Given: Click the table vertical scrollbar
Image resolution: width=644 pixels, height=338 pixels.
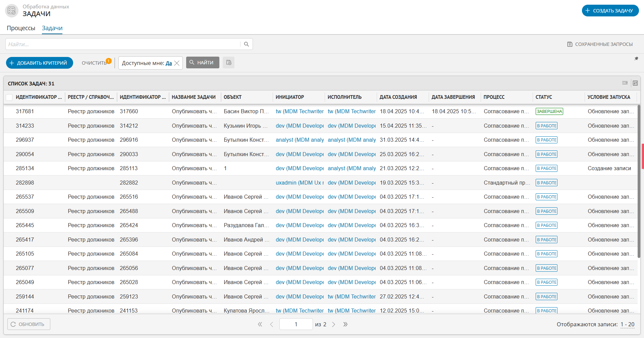Looking at the screenshot, I should pyautogui.click(x=639, y=181).
